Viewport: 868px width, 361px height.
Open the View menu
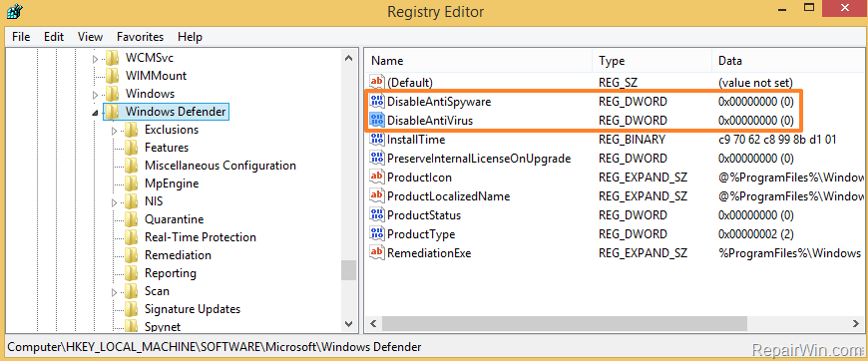(x=90, y=37)
